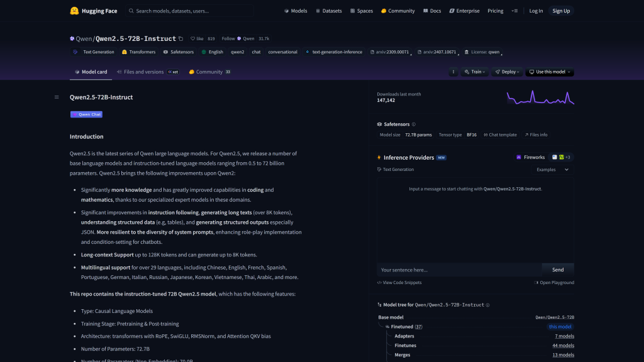Click the downloads sparkline chart
Image resolution: width=644 pixels, height=362 pixels.
tap(540, 97)
